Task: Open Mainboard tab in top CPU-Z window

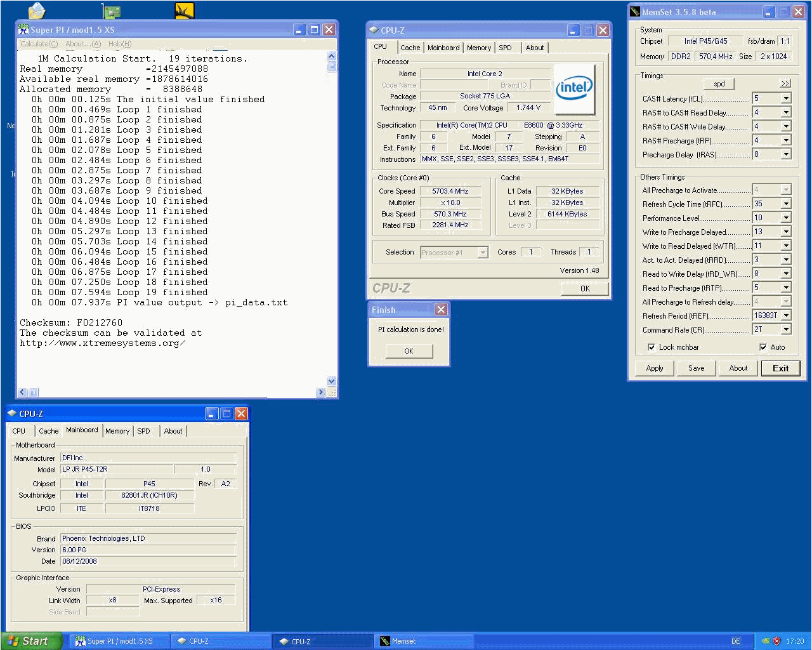Action: point(443,48)
